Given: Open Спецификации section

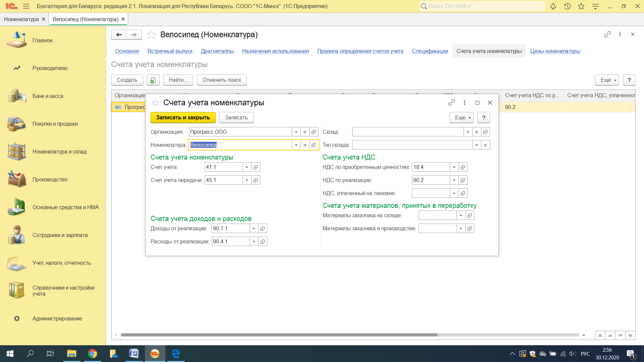Looking at the screenshot, I should click(430, 51).
